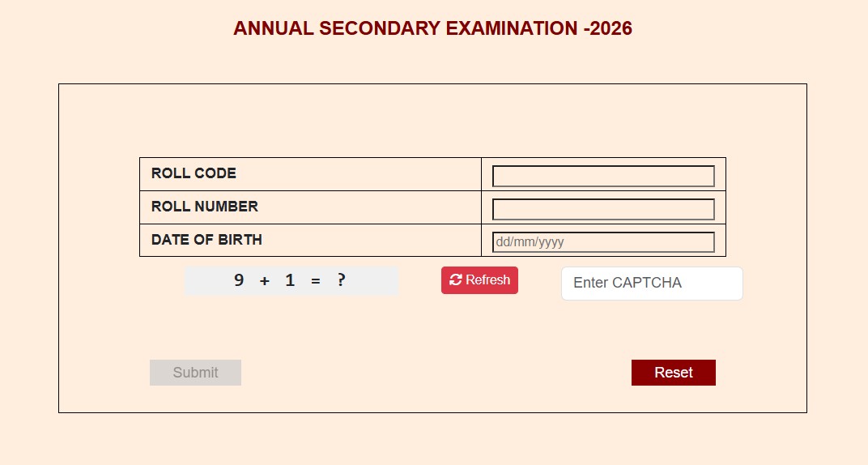
Task: Focus the Roll Code input field
Action: tap(603, 176)
